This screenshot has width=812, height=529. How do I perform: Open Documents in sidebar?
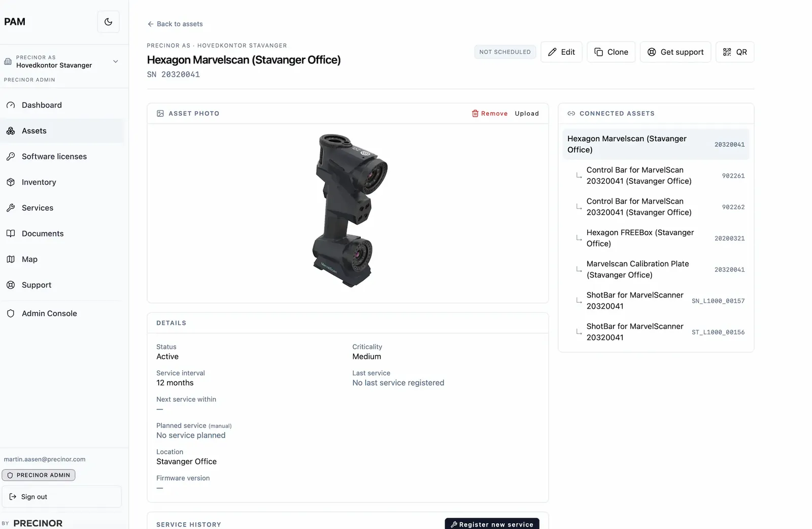pos(62,234)
